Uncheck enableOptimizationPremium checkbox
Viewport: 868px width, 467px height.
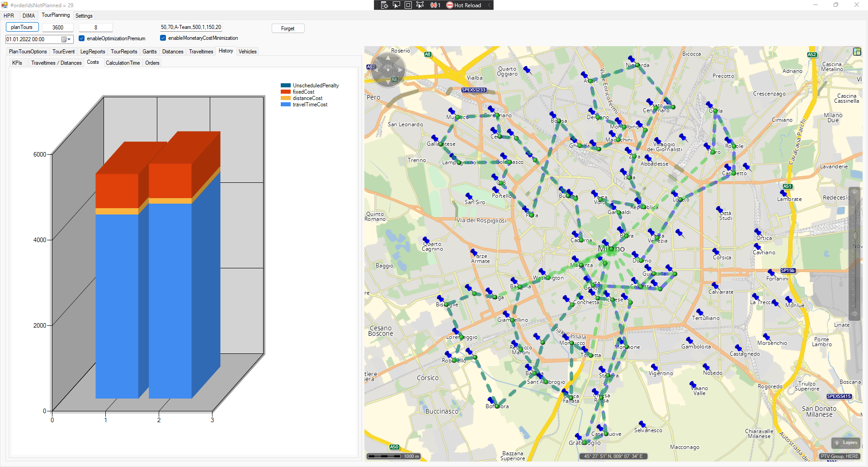[82, 38]
